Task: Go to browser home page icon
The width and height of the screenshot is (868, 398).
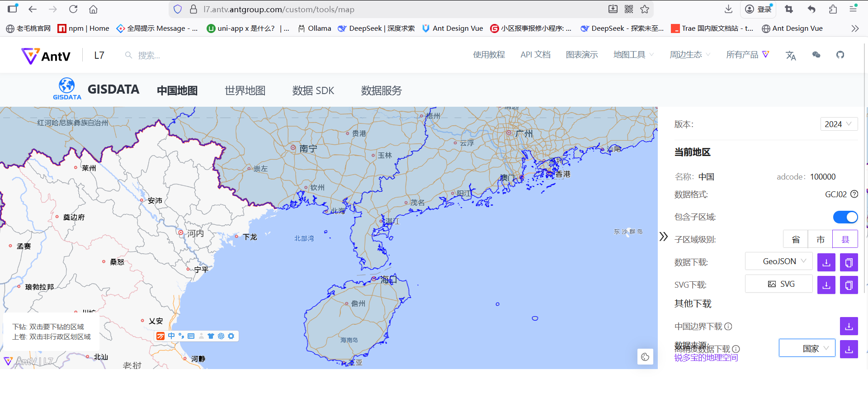Action: click(93, 9)
